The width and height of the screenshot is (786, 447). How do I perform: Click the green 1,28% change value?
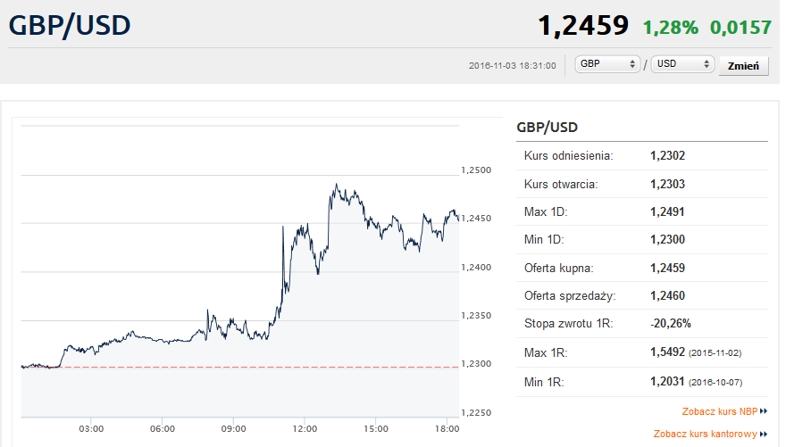pyautogui.click(x=671, y=28)
